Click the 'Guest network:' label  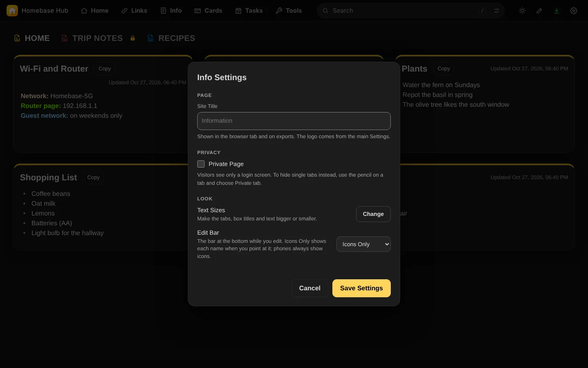coord(45,116)
